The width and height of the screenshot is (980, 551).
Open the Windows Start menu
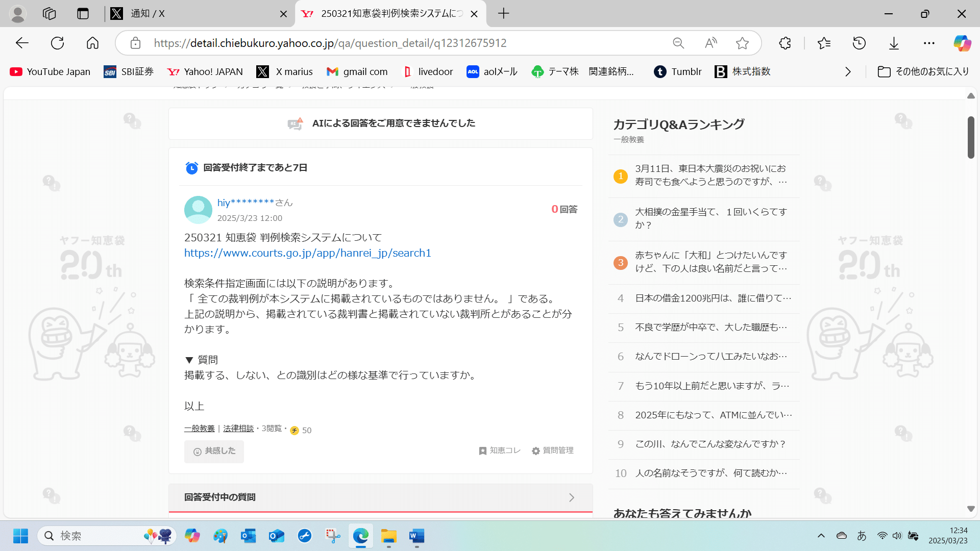point(20,536)
